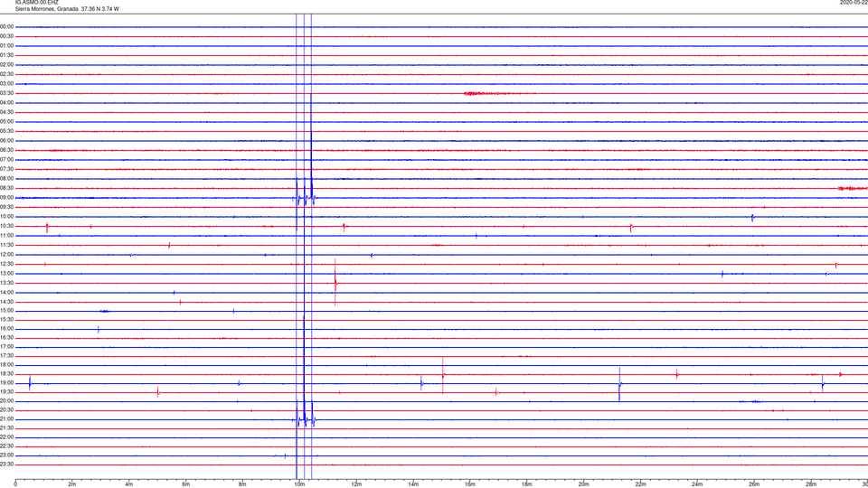Click the 22:00 time label
This screenshot has height=488, width=868.
tap(6, 437)
